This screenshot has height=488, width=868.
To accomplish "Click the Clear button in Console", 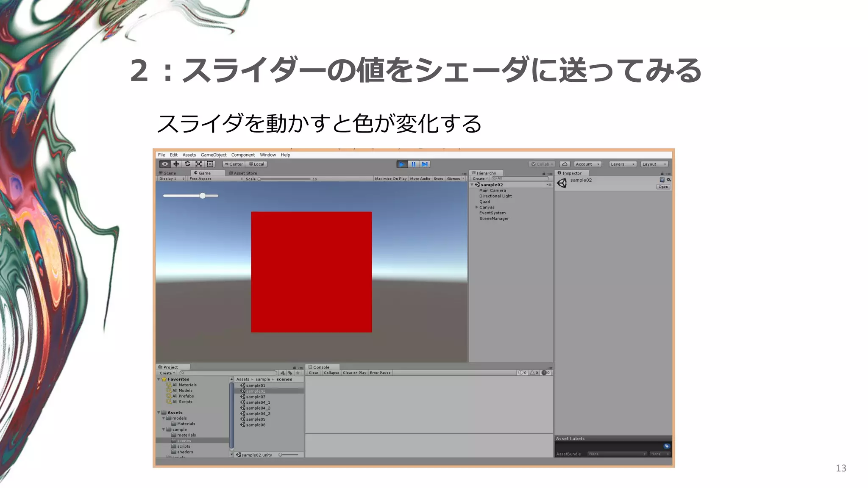I will click(313, 373).
